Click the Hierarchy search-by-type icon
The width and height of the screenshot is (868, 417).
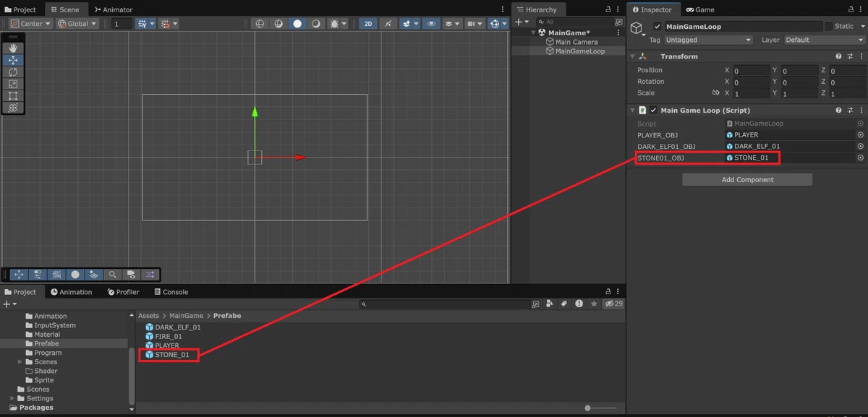tap(618, 22)
